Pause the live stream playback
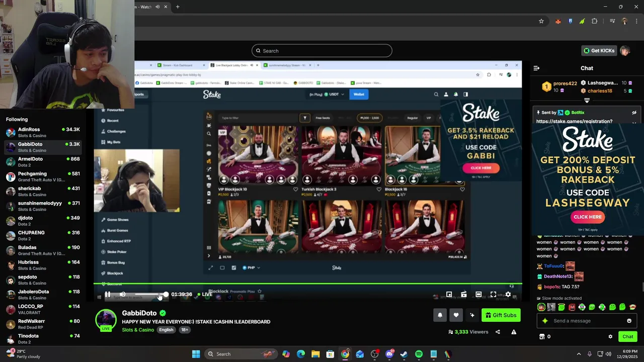 click(107, 294)
